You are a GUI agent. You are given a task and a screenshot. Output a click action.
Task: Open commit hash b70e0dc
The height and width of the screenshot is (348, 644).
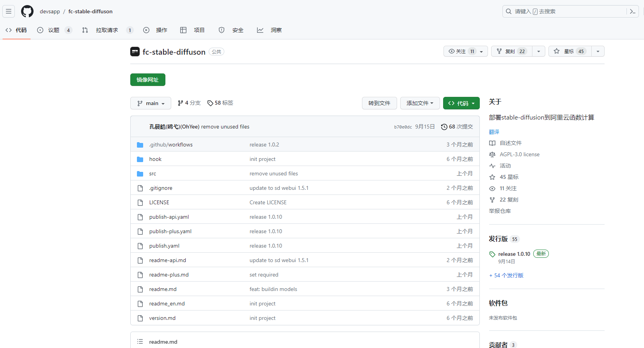click(403, 127)
